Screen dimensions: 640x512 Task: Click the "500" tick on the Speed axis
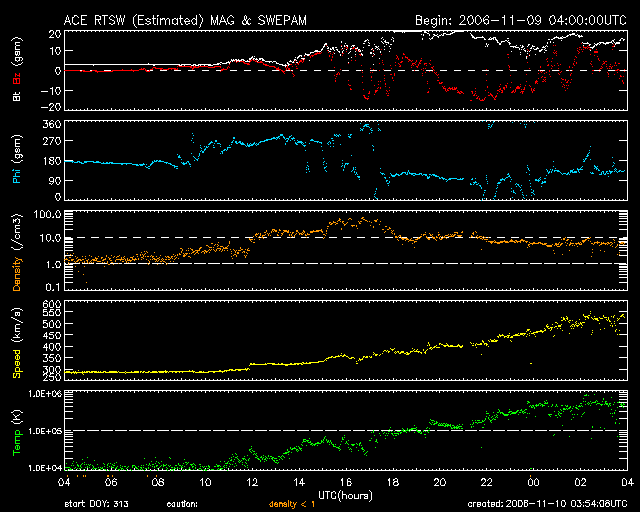(52, 324)
